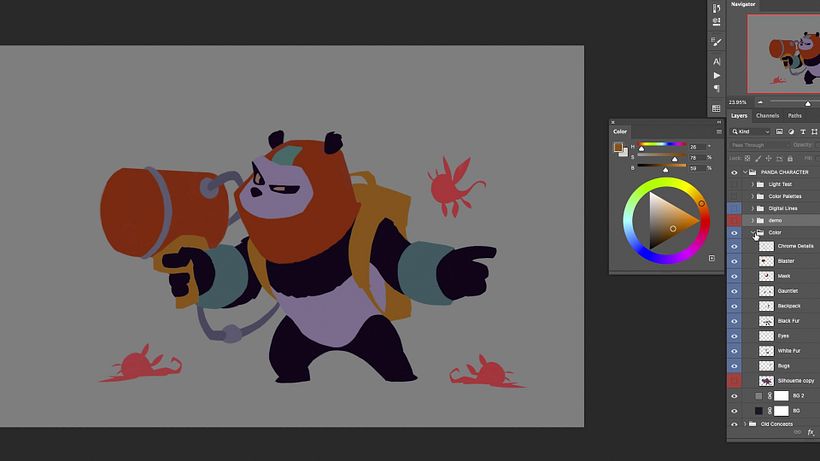Select the foreground color swatch
Image resolution: width=820 pixels, height=461 pixels.
click(x=618, y=147)
